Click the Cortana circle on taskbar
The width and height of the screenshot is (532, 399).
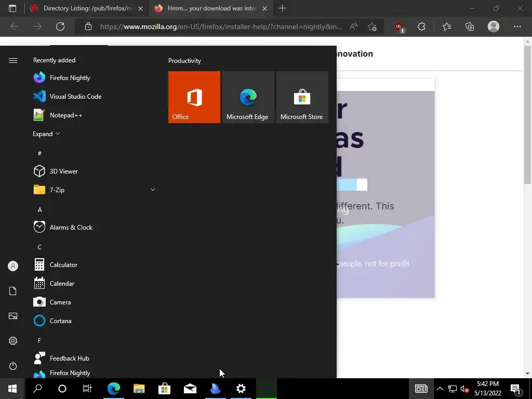tap(62, 389)
